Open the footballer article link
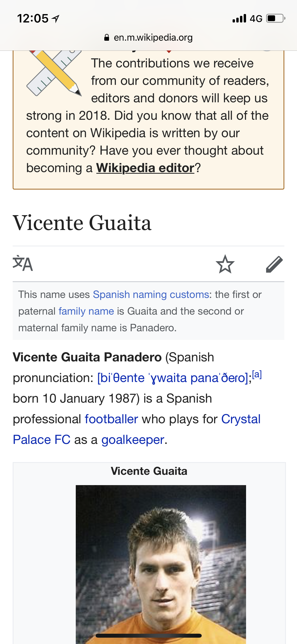Screen dimensions: 297x644 [x=111, y=419]
